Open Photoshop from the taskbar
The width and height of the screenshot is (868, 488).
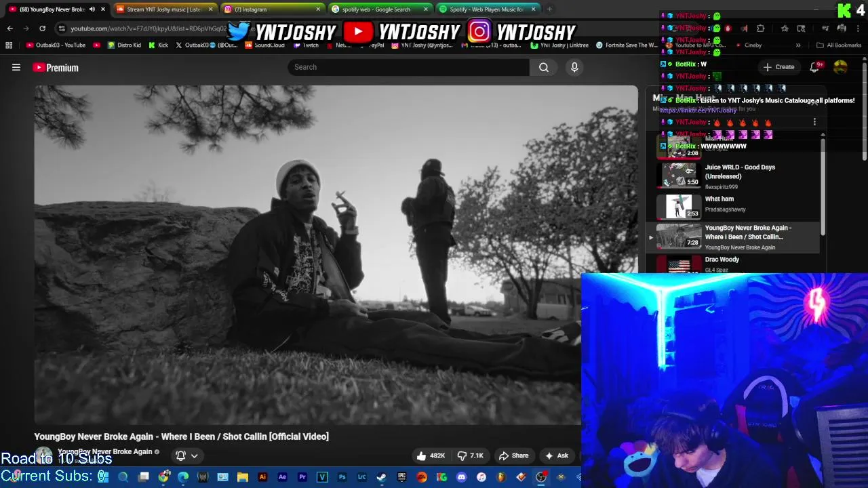click(342, 477)
